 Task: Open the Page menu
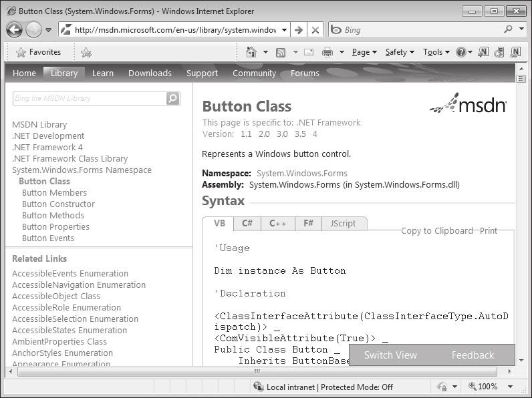364,52
